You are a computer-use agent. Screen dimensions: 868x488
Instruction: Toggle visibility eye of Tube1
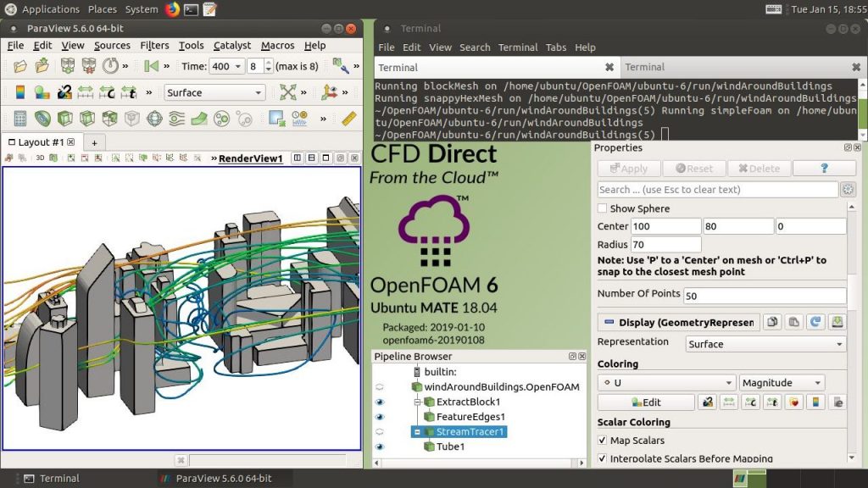click(x=380, y=447)
